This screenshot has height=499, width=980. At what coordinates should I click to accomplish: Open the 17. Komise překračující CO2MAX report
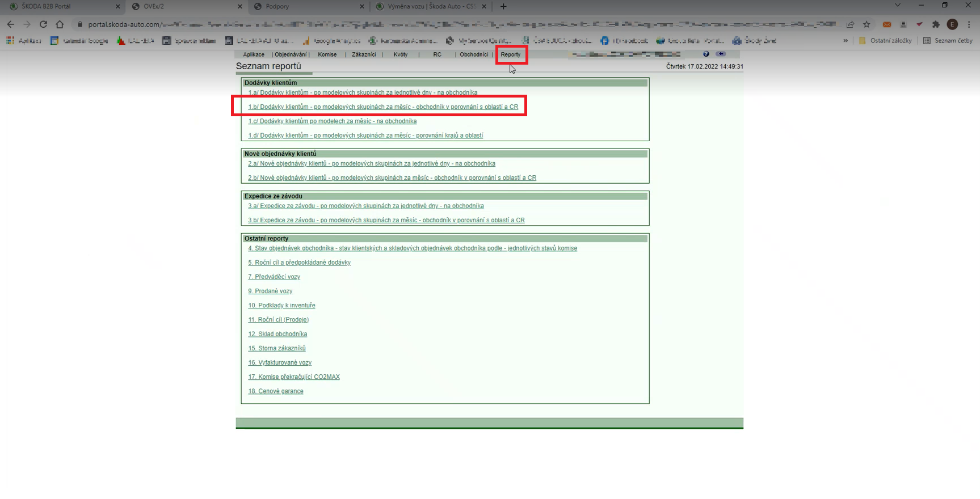tap(294, 377)
